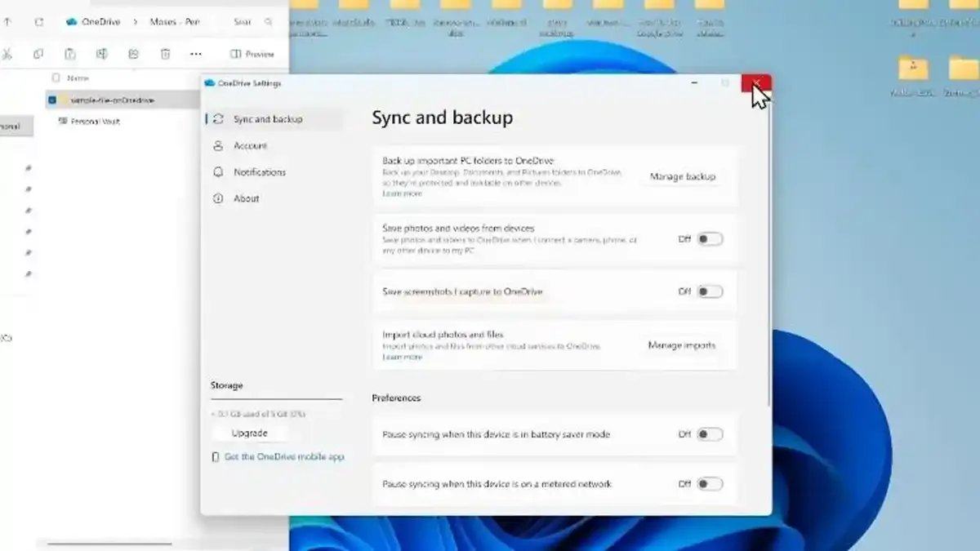Viewport: 980px width, 551px height.
Task: Click the Paste icon in Explorer toolbar
Action: [70, 54]
